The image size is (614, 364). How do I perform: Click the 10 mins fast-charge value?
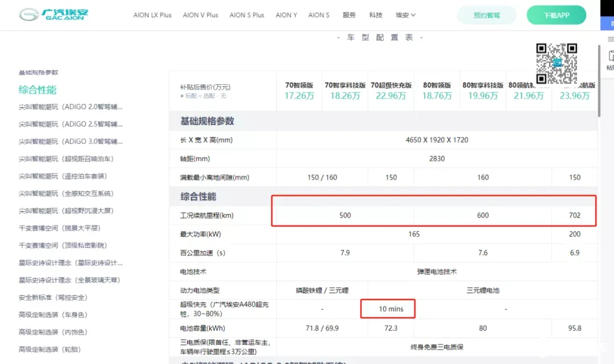tap(391, 309)
